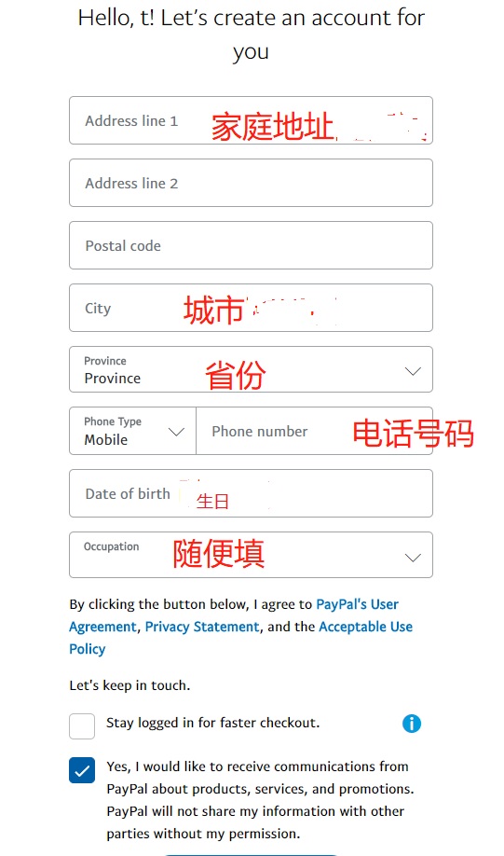This screenshot has width=504, height=856.
Task: Click the City input field
Action: [251, 308]
